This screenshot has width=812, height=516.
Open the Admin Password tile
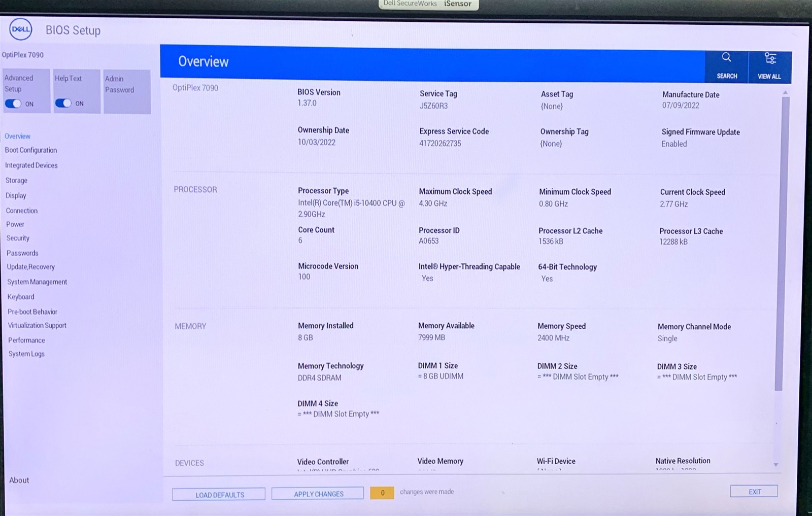tap(127, 91)
